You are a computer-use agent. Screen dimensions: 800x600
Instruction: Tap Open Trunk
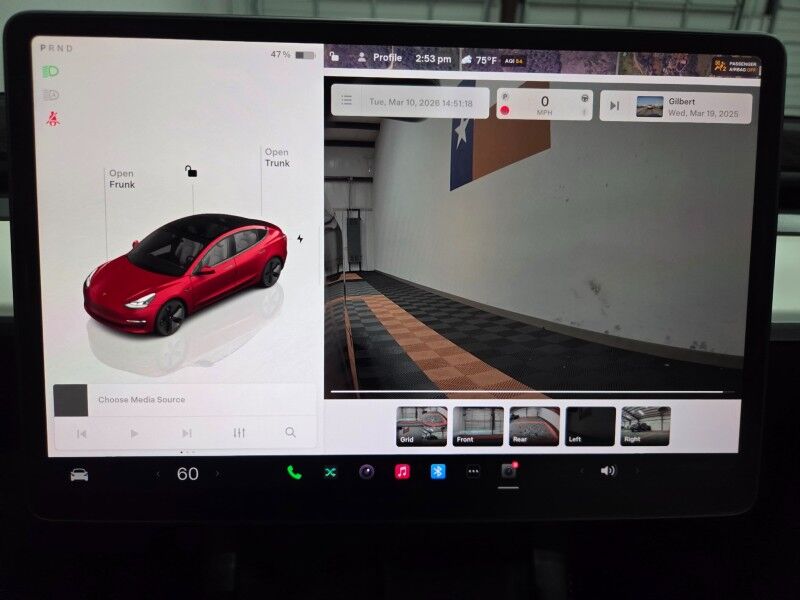click(x=277, y=158)
